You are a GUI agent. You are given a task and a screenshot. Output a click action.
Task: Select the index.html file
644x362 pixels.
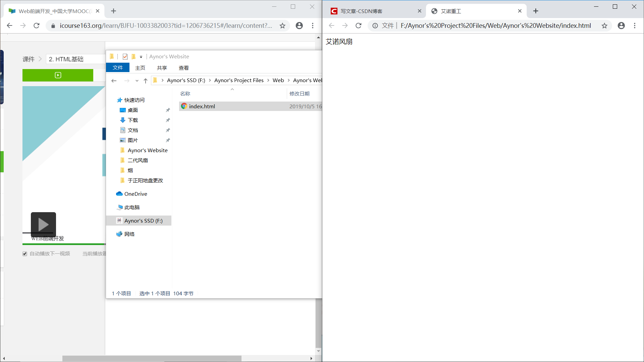click(x=250, y=106)
